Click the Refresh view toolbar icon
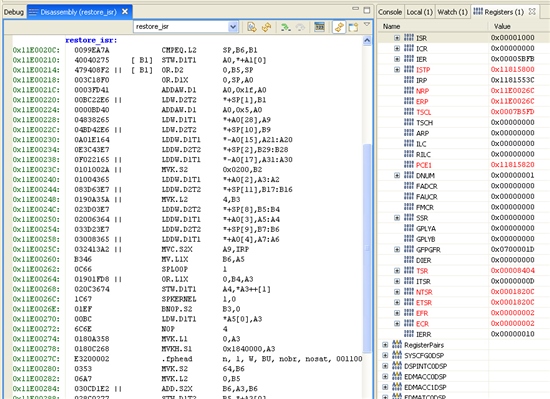This screenshot has height=399, width=550. click(x=267, y=27)
